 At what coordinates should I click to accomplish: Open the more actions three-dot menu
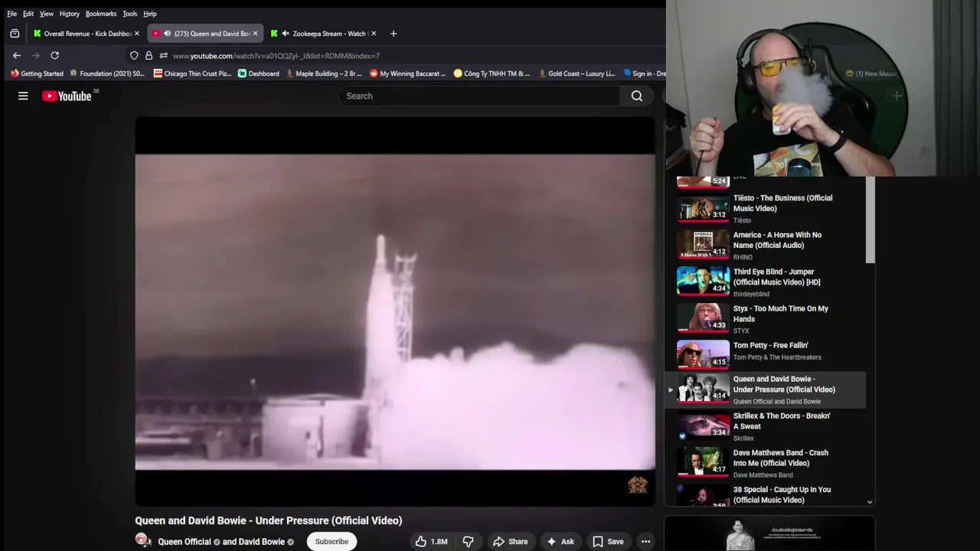645,541
